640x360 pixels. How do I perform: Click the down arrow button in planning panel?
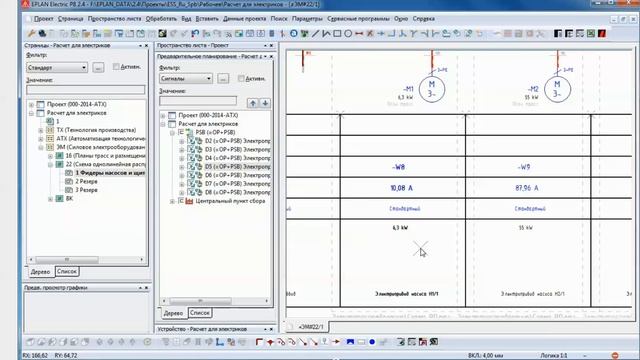(265, 103)
